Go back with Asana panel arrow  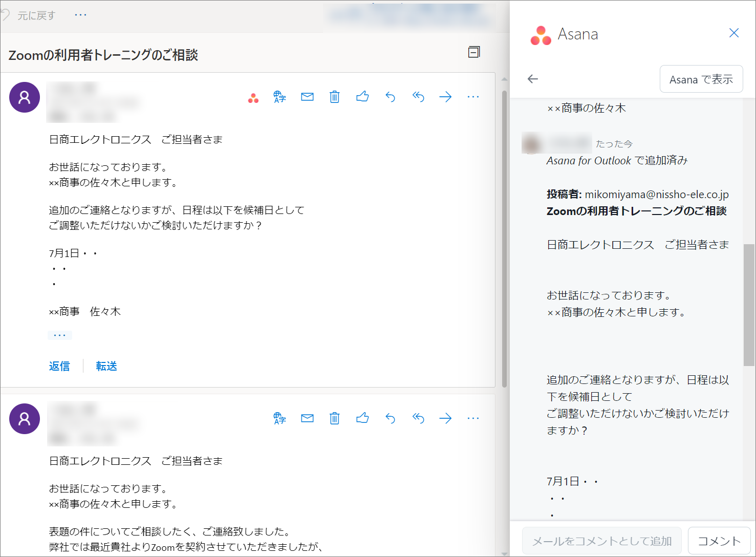point(533,79)
